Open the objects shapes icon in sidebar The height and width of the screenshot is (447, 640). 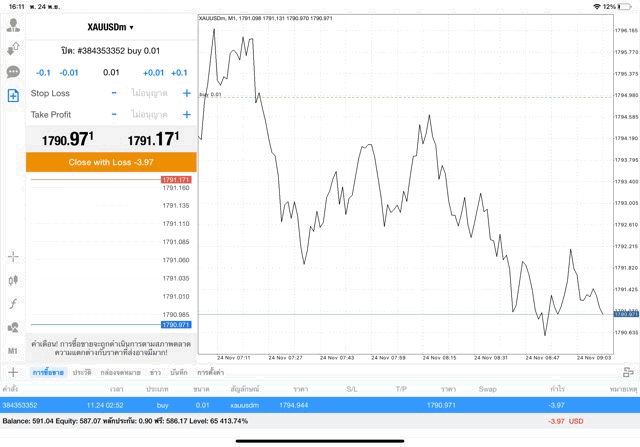[x=13, y=327]
